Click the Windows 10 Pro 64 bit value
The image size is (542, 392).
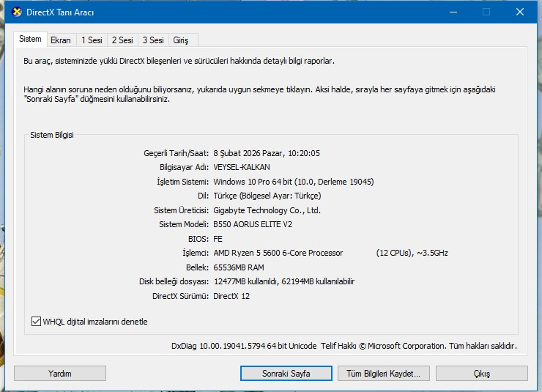click(294, 182)
